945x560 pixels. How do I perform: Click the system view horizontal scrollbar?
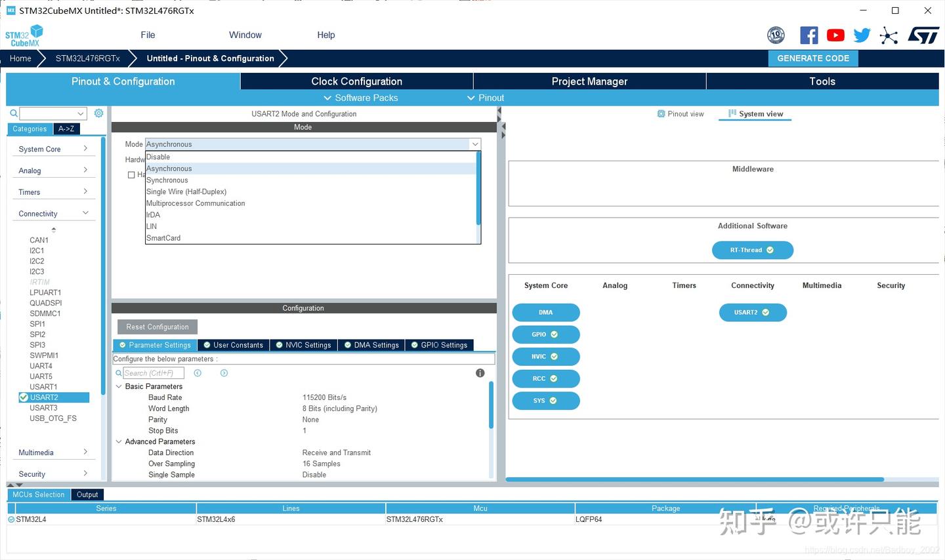coord(695,480)
